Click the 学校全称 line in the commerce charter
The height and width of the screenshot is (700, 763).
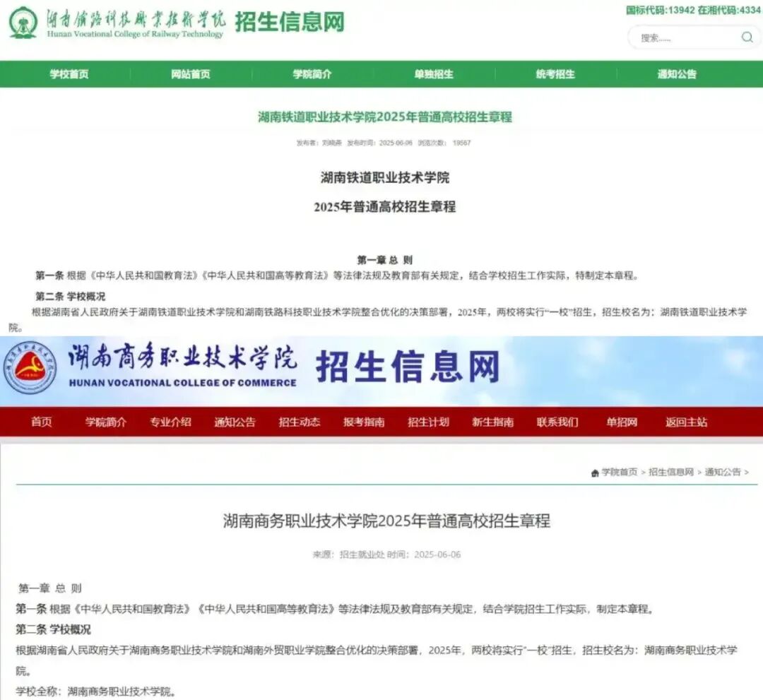click(96, 692)
